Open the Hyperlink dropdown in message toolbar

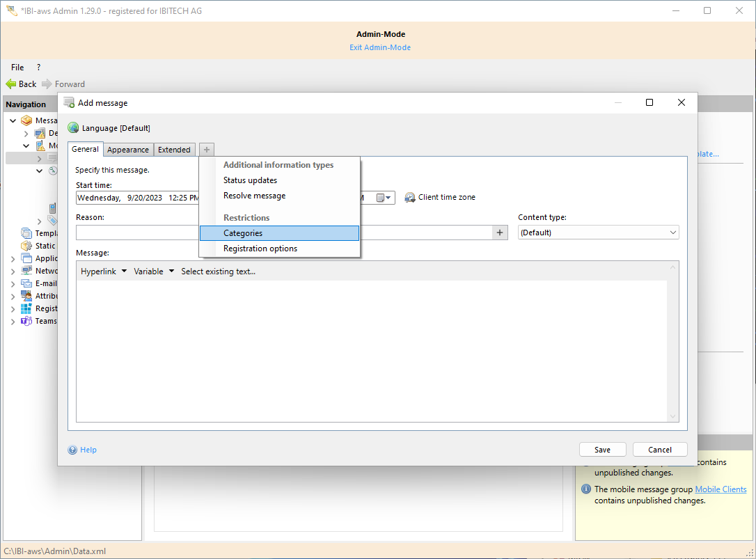tap(104, 271)
